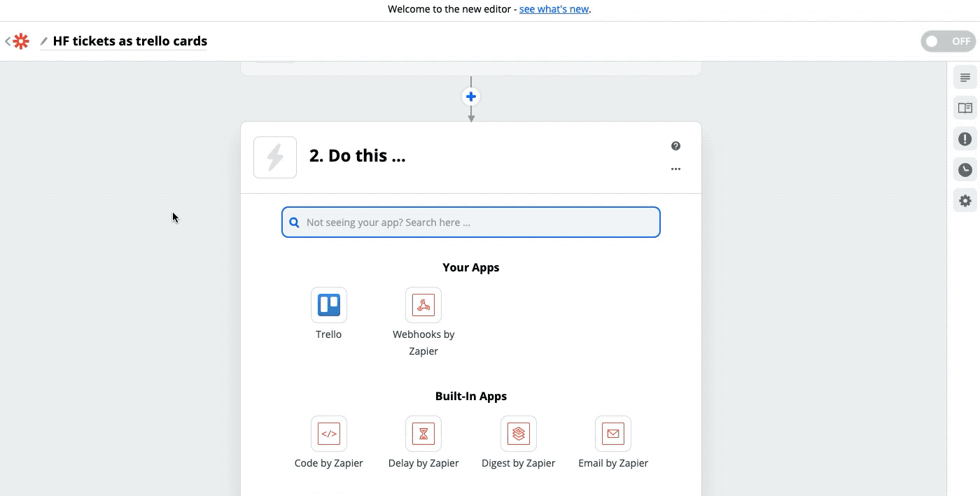Viewport: 980px width, 496px height.
Task: Click the 'Webhooks by Zapier' label
Action: pyautogui.click(x=423, y=343)
